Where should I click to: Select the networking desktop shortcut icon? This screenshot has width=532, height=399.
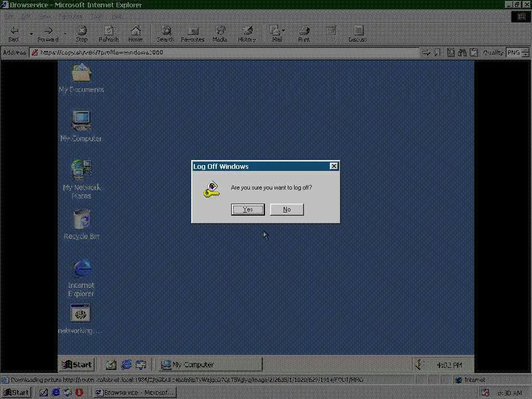tap(81, 319)
